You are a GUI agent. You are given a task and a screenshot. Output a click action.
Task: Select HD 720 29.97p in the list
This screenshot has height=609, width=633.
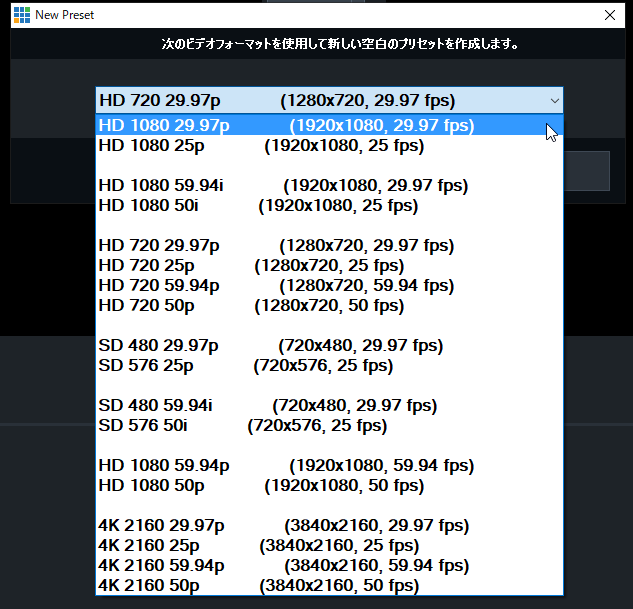point(329,245)
